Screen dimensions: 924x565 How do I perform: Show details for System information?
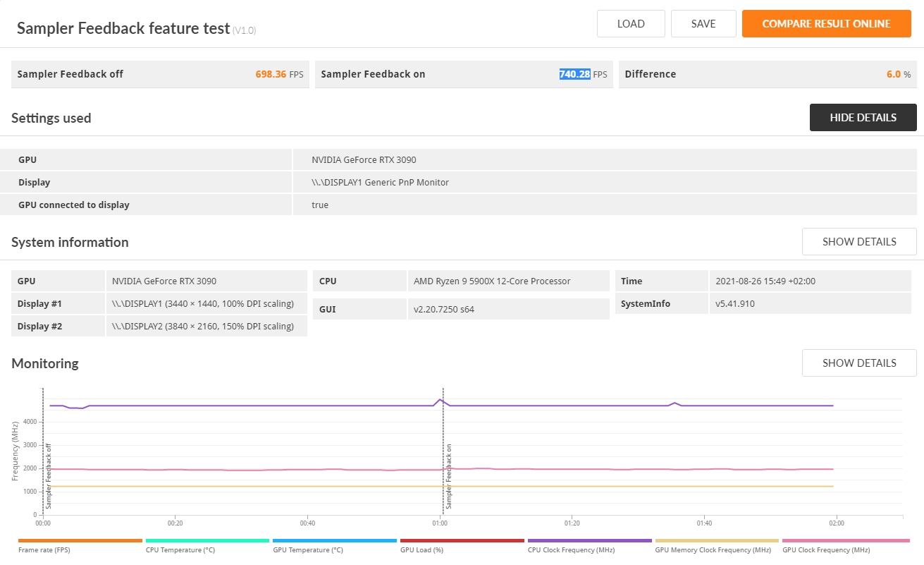pyautogui.click(x=859, y=242)
